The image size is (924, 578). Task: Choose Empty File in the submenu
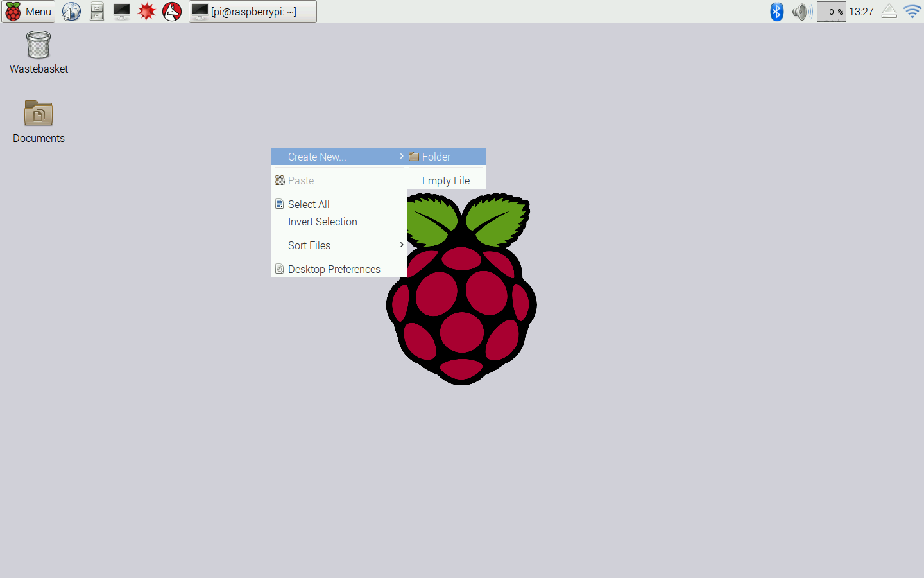(x=447, y=180)
